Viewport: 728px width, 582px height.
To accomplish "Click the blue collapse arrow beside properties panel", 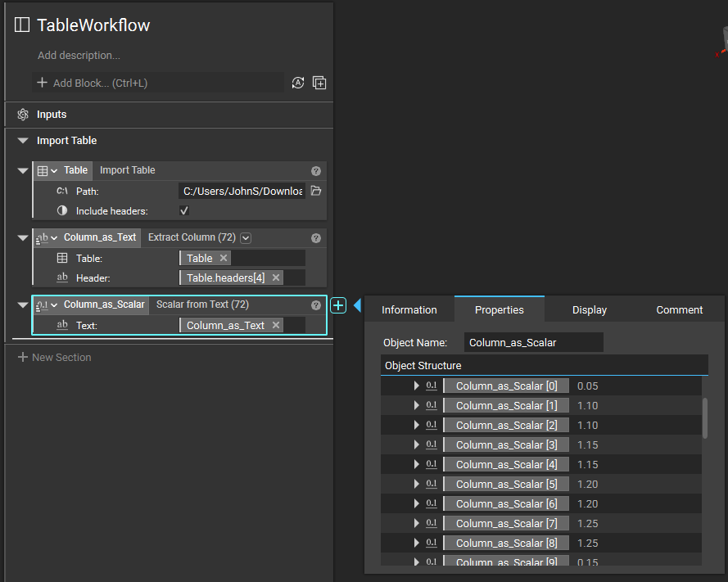I will pyautogui.click(x=357, y=305).
